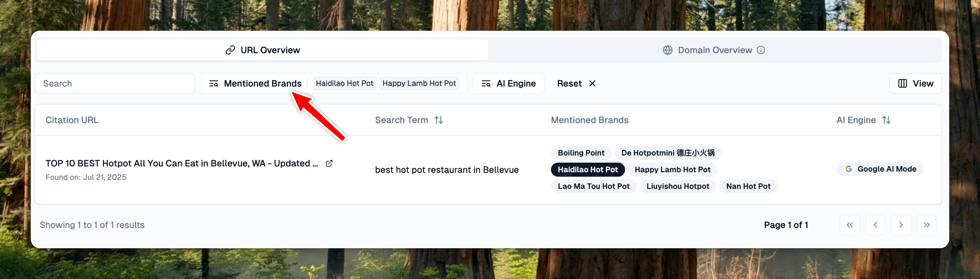Click the Google AI Mode engine badge
980x279 pixels.
[880, 169]
